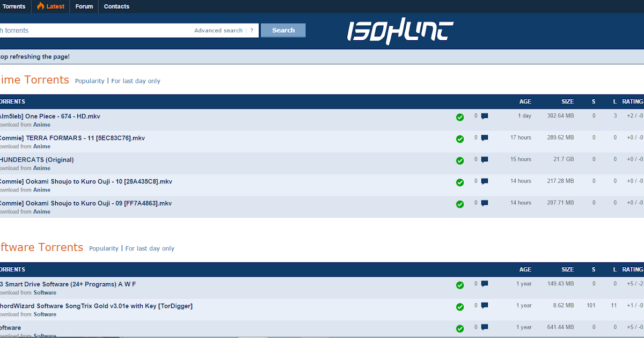Viewport: 644px width, 338px height.
Task: Click verified checkmark for TERRA FORMARS torrent
Action: (460, 139)
